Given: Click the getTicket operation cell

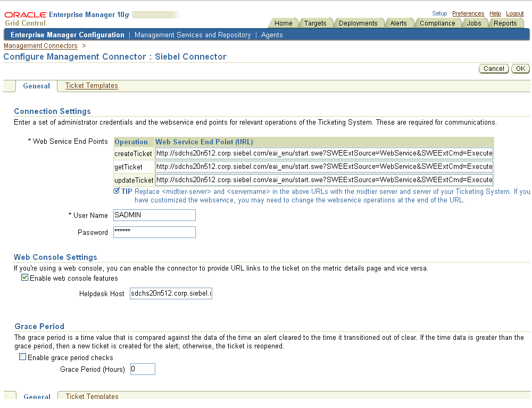Looking at the screenshot, I should click(134, 167).
